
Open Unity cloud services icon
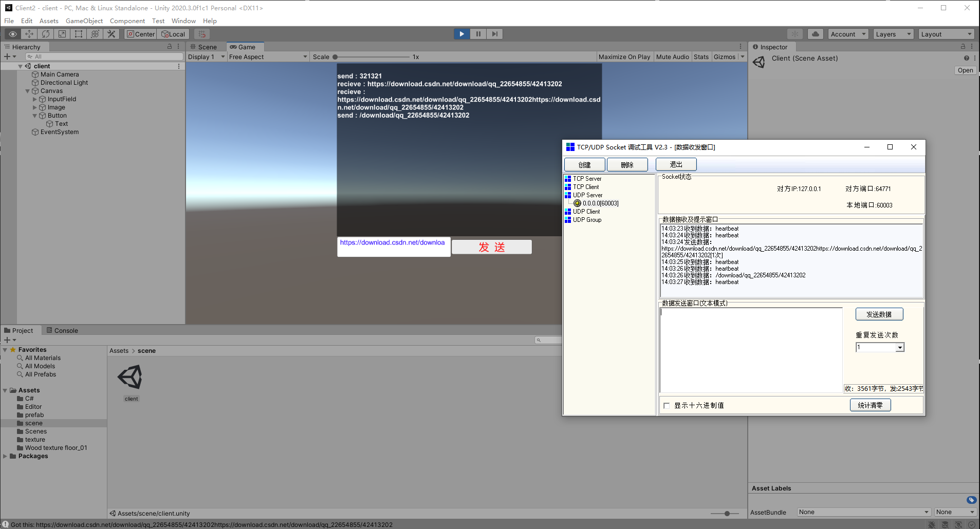[816, 34]
